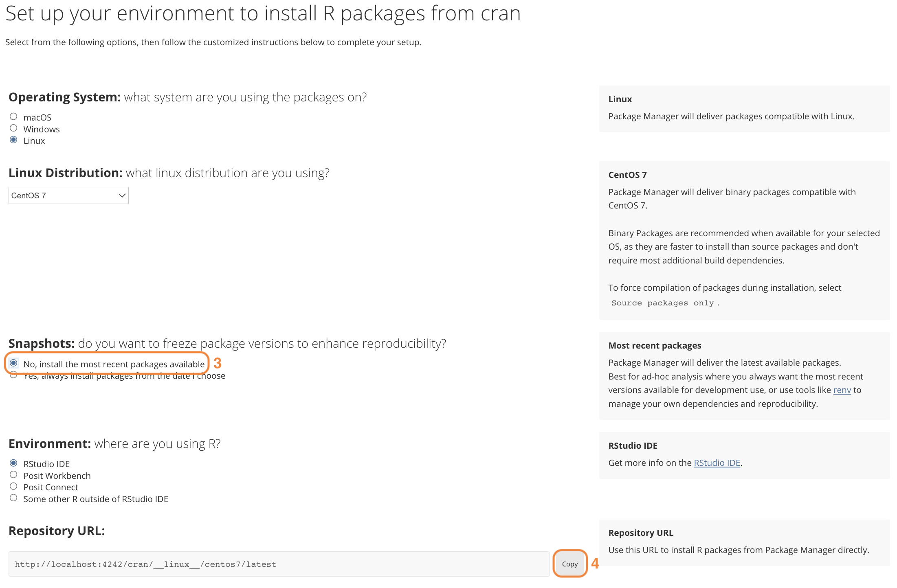This screenshot has width=897, height=588.
Task: Pick 'Some other R outside of RStudio IDE'
Action: (13, 498)
